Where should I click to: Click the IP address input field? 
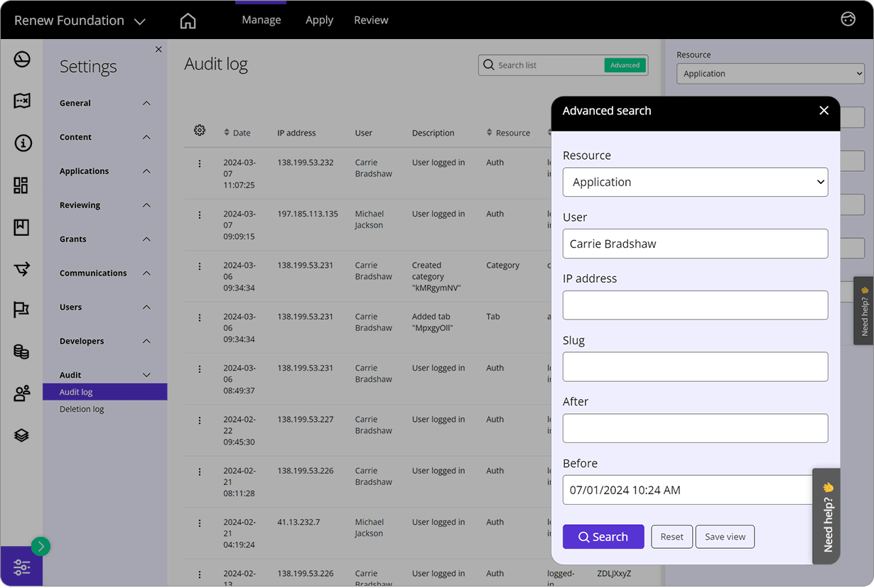tap(695, 305)
